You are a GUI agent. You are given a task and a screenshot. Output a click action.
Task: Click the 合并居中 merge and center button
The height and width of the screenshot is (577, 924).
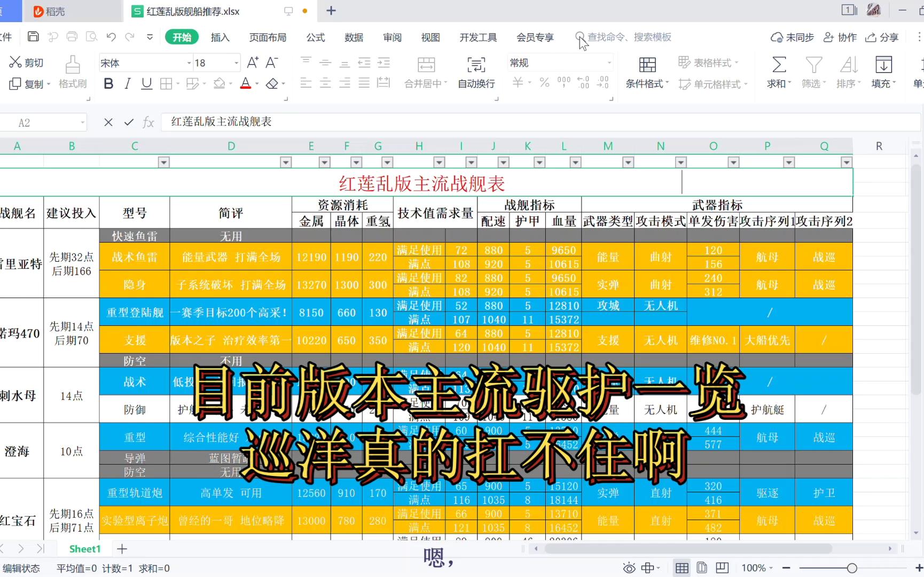point(426,72)
